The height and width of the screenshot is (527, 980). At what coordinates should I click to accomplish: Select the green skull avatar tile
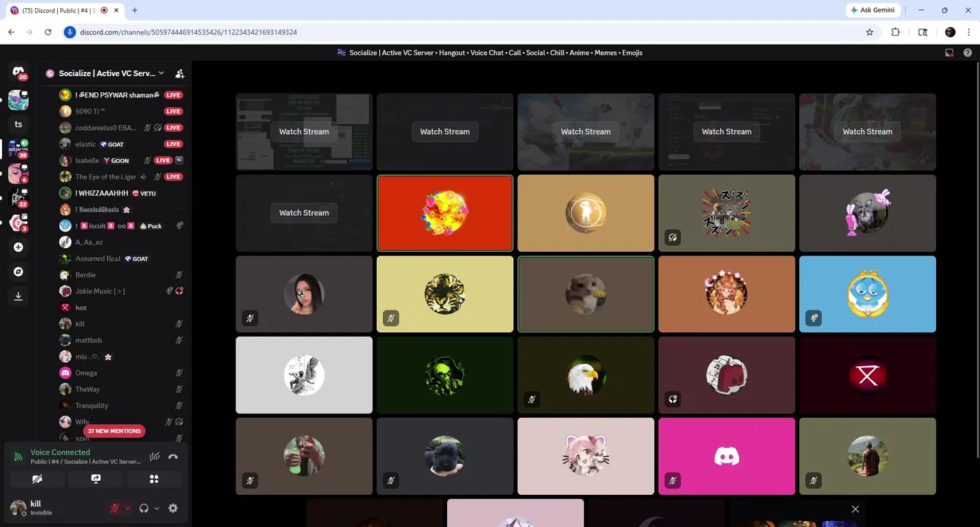point(445,375)
